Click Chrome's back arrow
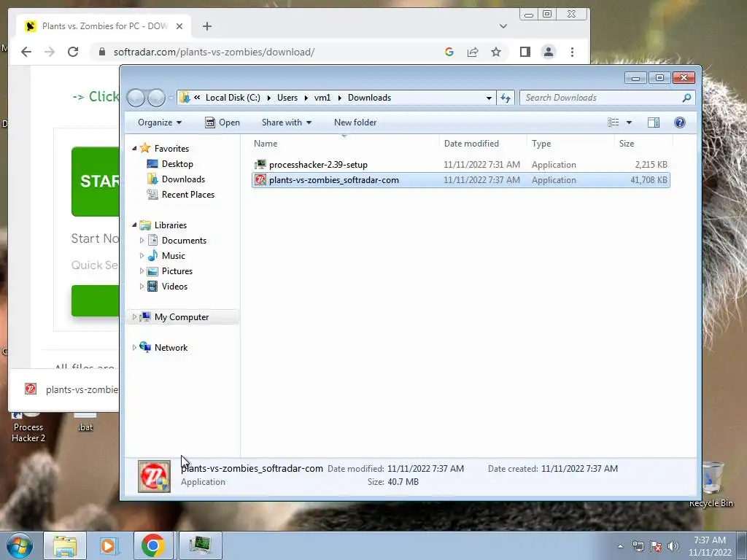 (26, 52)
